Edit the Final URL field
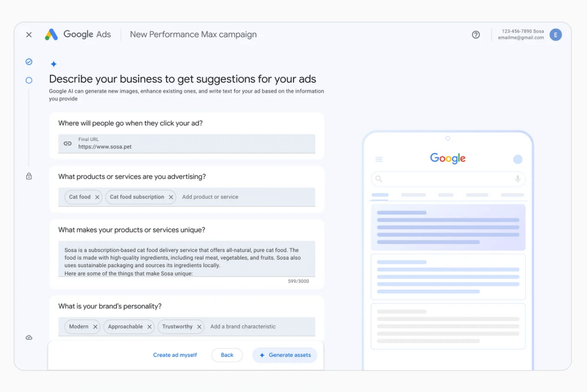587x392 pixels. pos(186,144)
